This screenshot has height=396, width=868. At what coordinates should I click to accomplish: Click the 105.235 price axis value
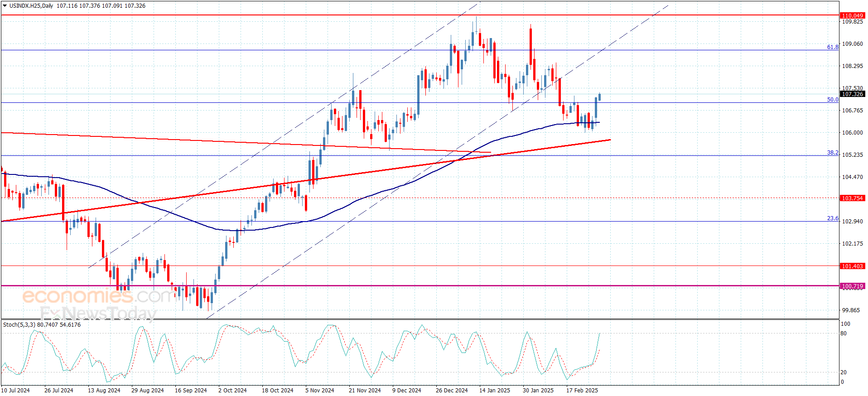852,155
